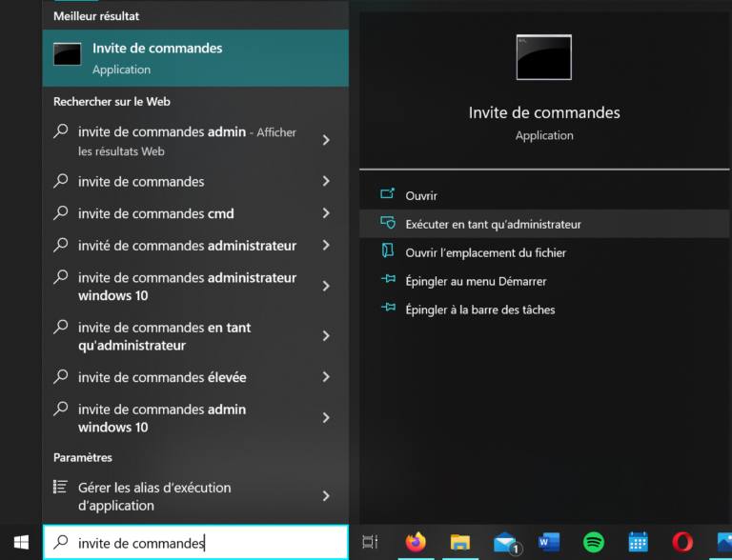Click the list icon beside Gérer les alias

[60, 487]
